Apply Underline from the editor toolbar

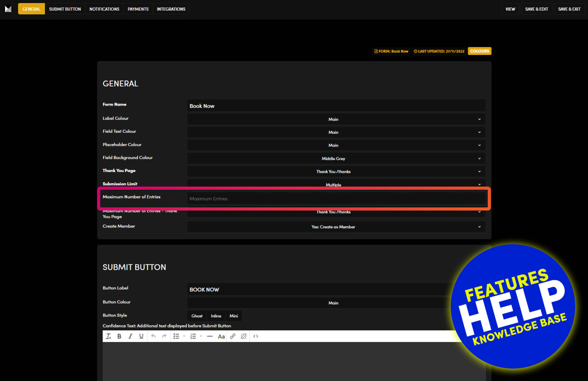[141, 336]
